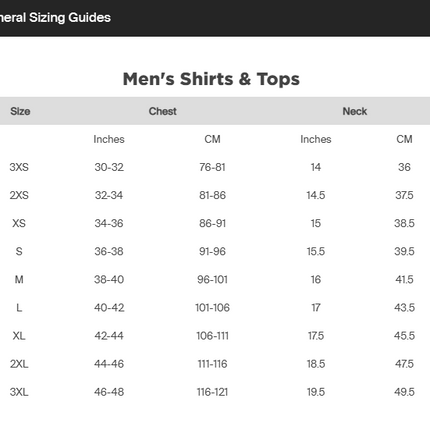Select the Men's Shirts & Tops title
Screen dimensions: 430x430
211,79
